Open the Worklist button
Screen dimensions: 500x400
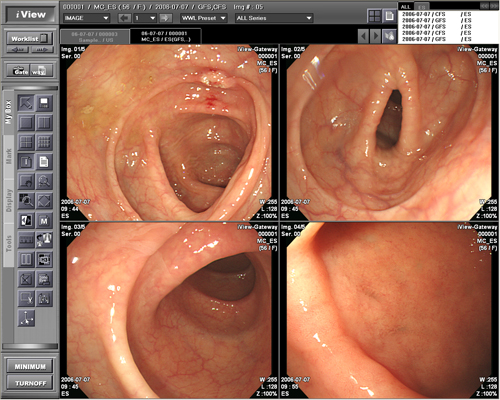pyautogui.click(x=29, y=39)
